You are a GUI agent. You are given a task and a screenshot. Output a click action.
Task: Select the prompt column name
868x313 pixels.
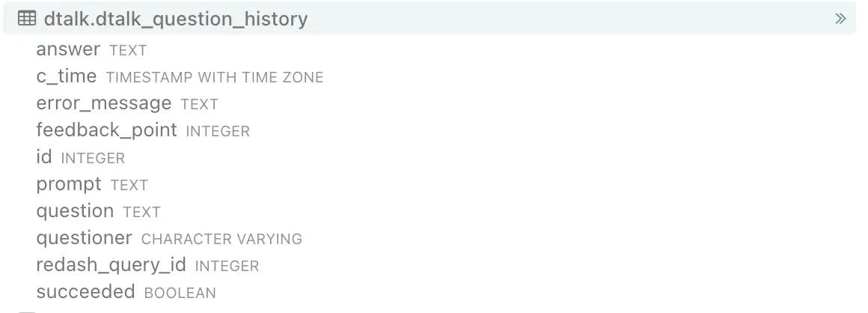pos(69,185)
